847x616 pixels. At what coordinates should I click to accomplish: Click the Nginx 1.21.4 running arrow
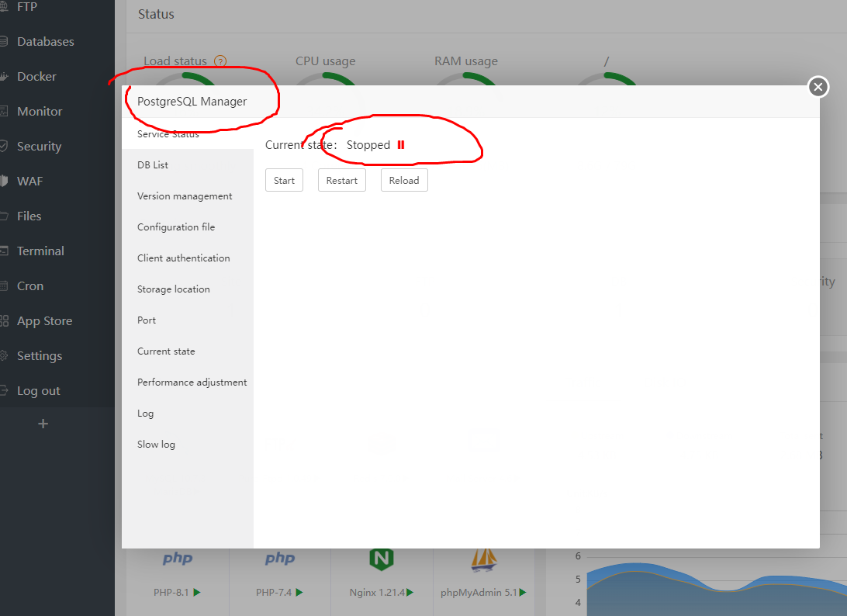click(x=410, y=593)
